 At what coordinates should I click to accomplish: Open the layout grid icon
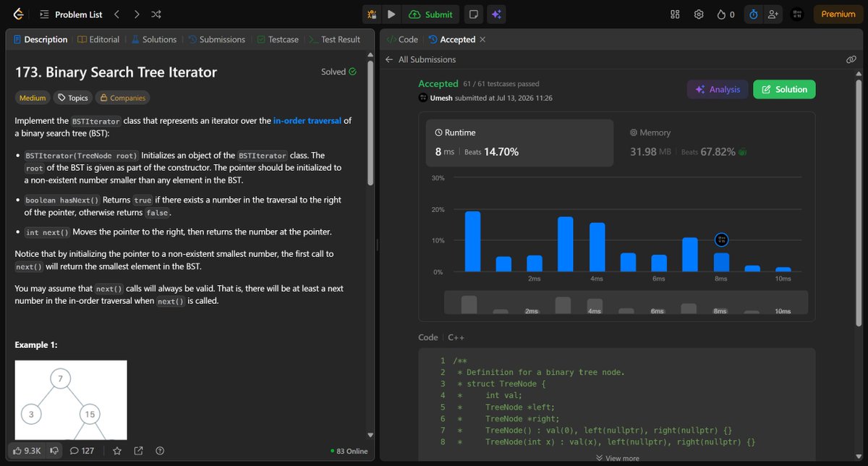click(x=675, y=14)
